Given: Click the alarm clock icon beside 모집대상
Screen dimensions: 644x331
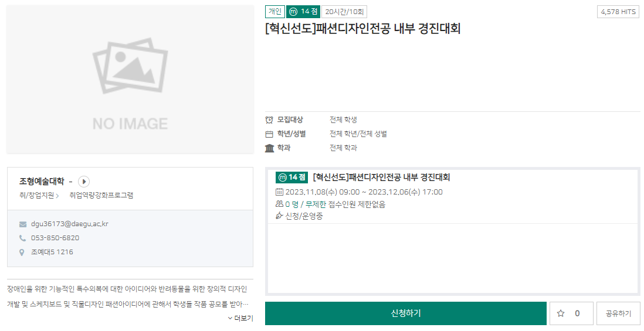Looking at the screenshot, I should click(269, 120).
